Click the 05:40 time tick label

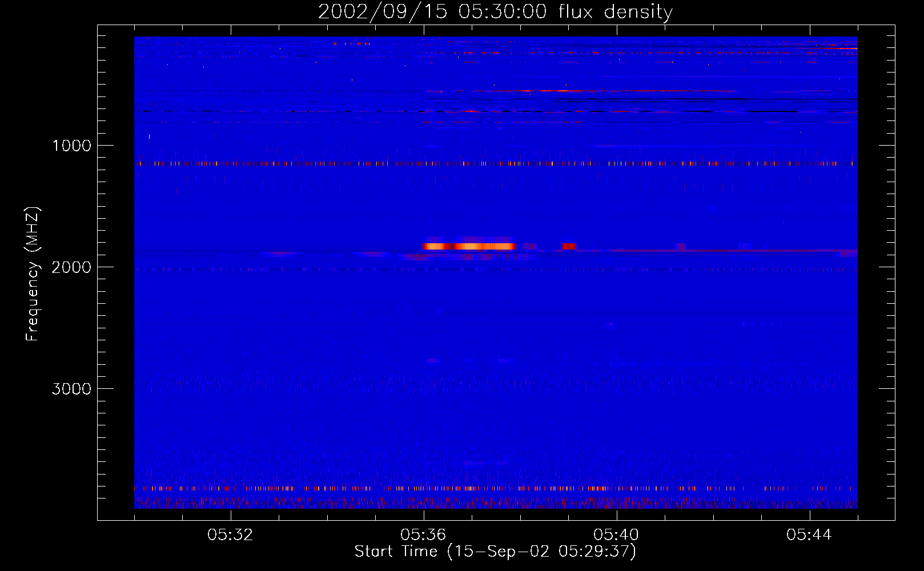click(x=616, y=535)
